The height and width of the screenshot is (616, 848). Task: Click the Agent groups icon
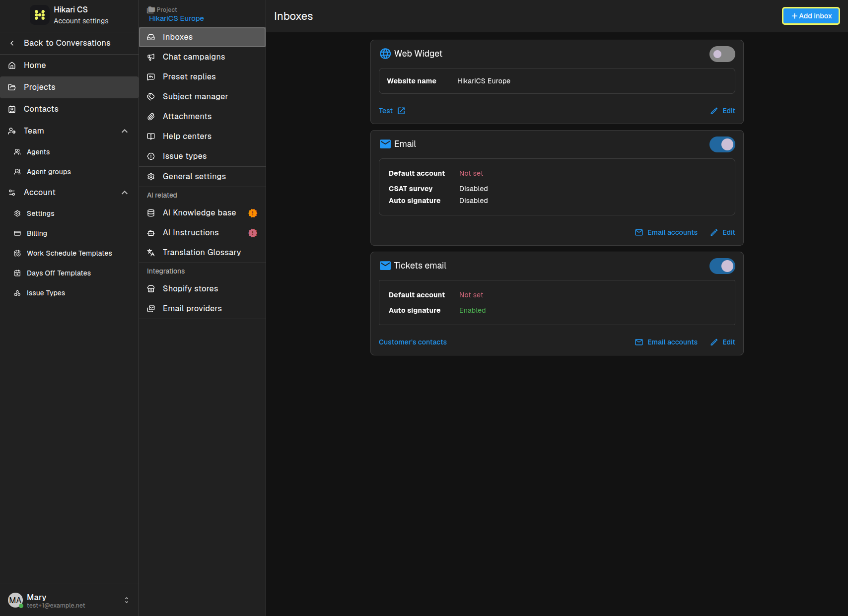(17, 172)
